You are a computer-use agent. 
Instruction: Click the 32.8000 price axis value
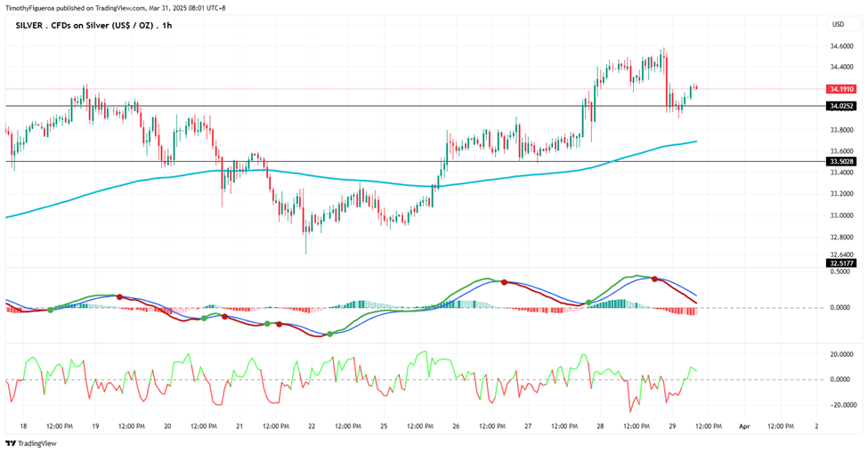[841, 238]
